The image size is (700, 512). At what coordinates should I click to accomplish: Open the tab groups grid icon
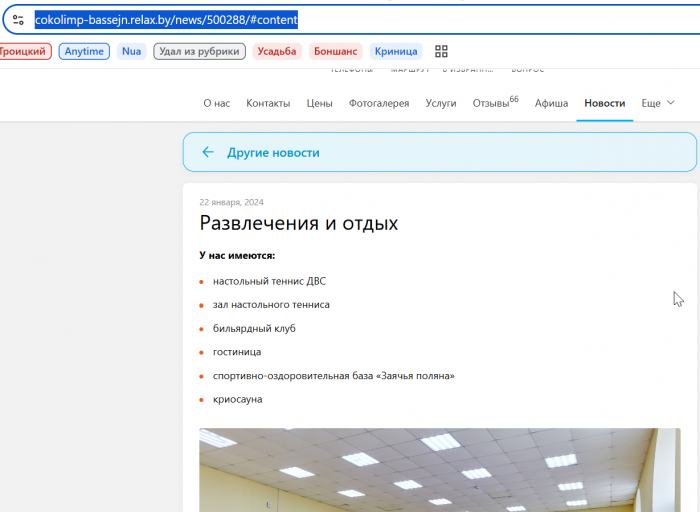[441, 51]
